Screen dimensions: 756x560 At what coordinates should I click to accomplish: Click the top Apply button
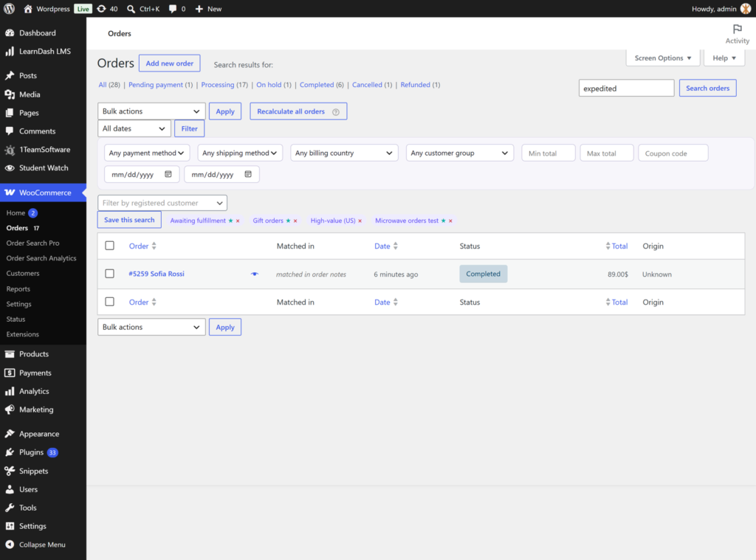coord(225,111)
